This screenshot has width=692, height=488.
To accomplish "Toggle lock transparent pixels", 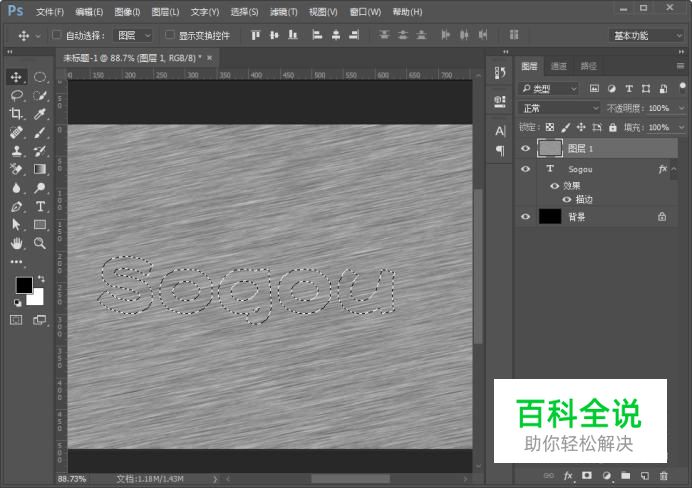I will click(x=550, y=128).
